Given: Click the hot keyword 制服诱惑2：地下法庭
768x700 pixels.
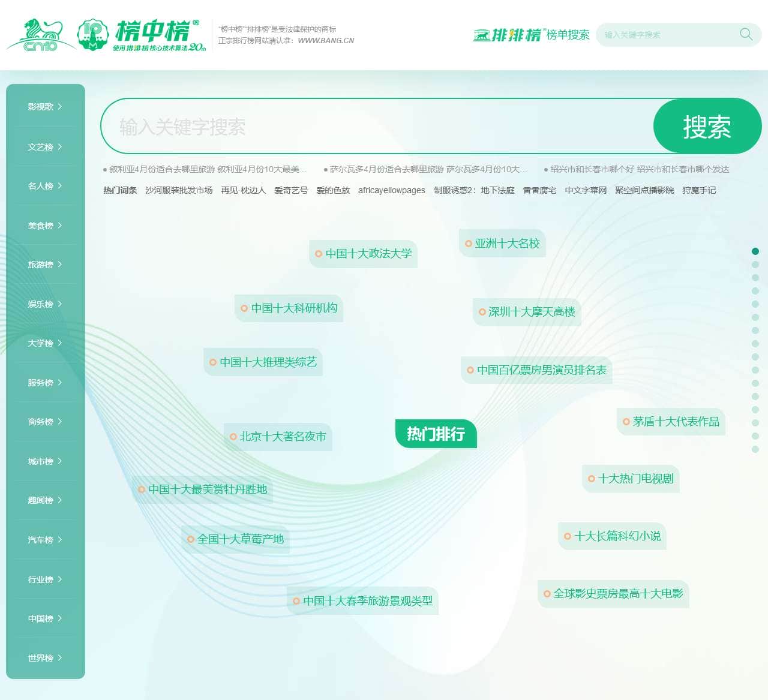Looking at the screenshot, I should (474, 190).
